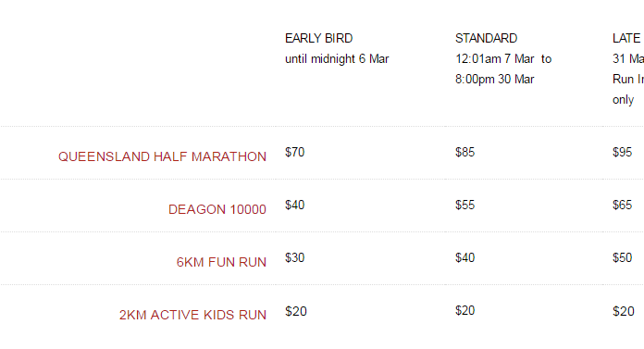Screen dimensions: 644x349
Task: Click the $30 fun run early bird price
Action: point(295,257)
